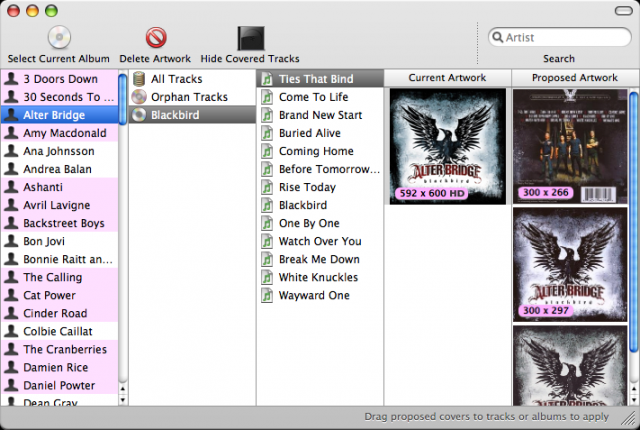Click music note icon beside Wayward One
This screenshot has width=640, height=430.
pos(267,295)
